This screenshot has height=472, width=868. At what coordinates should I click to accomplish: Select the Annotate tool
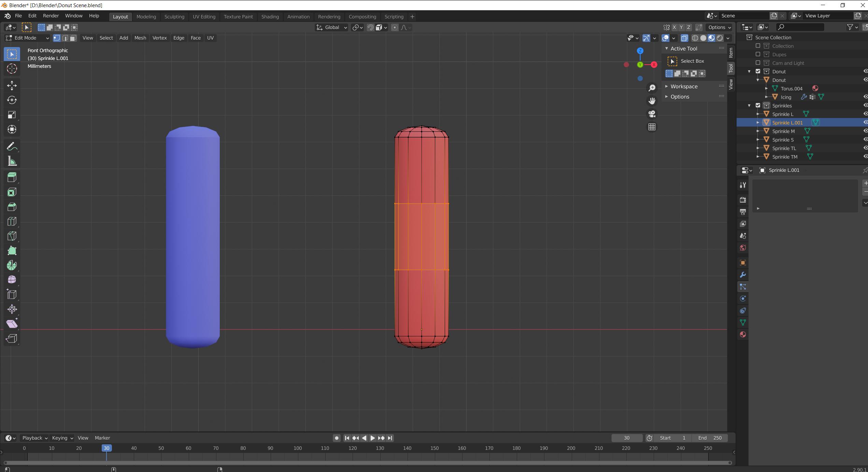point(12,146)
